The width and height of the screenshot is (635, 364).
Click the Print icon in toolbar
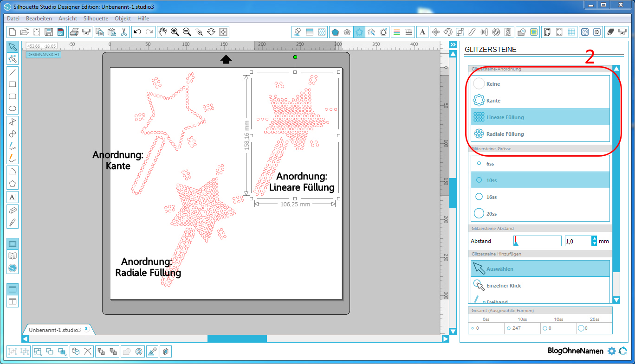(74, 32)
